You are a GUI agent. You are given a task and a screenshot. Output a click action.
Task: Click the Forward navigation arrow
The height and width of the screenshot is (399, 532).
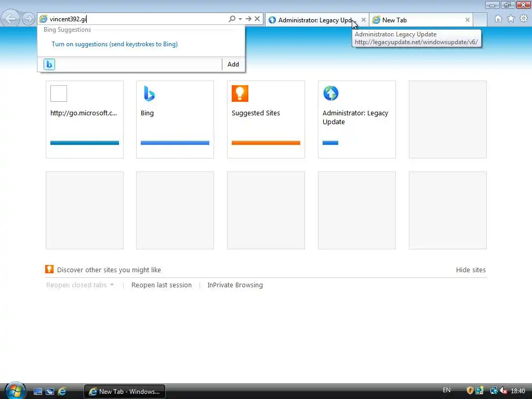click(x=29, y=19)
